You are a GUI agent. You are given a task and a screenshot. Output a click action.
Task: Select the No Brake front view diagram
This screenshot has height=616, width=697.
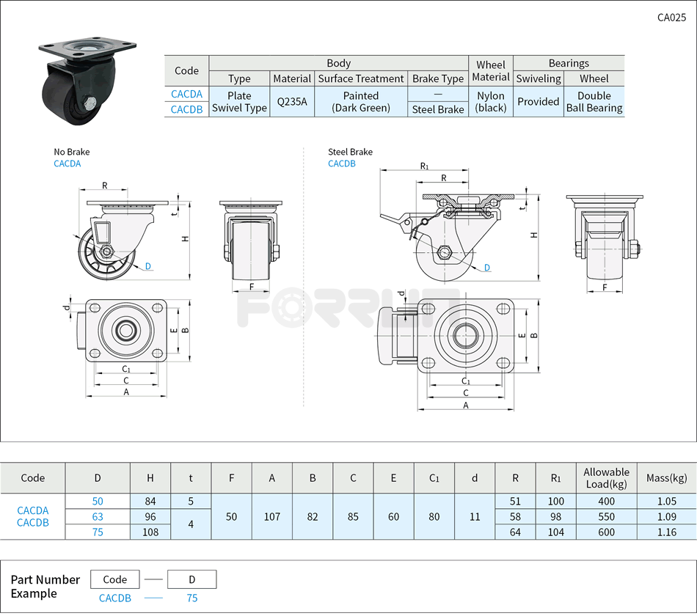pyautogui.click(x=249, y=238)
